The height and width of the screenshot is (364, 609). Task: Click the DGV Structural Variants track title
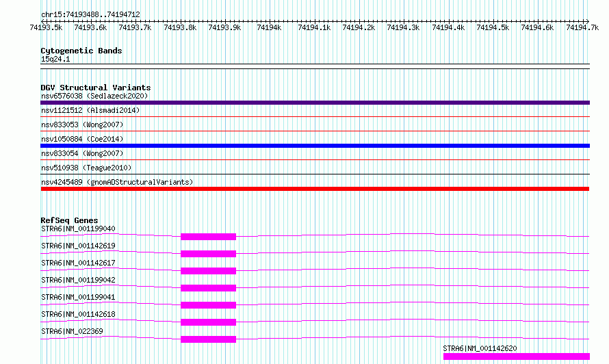(x=96, y=88)
